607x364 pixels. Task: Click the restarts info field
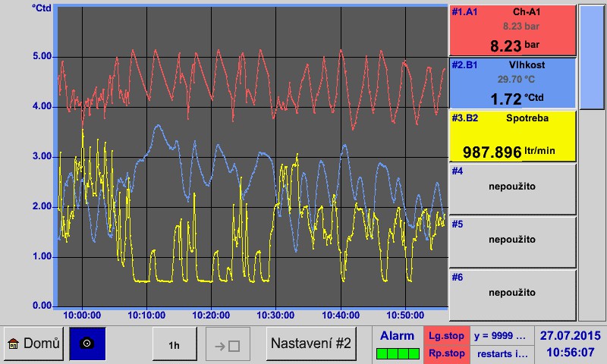499,353
